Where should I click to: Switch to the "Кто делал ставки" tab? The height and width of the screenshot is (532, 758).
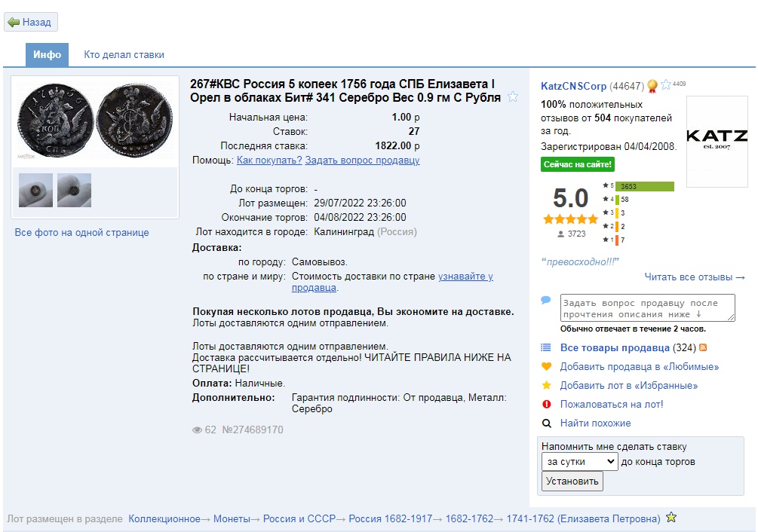pos(124,55)
